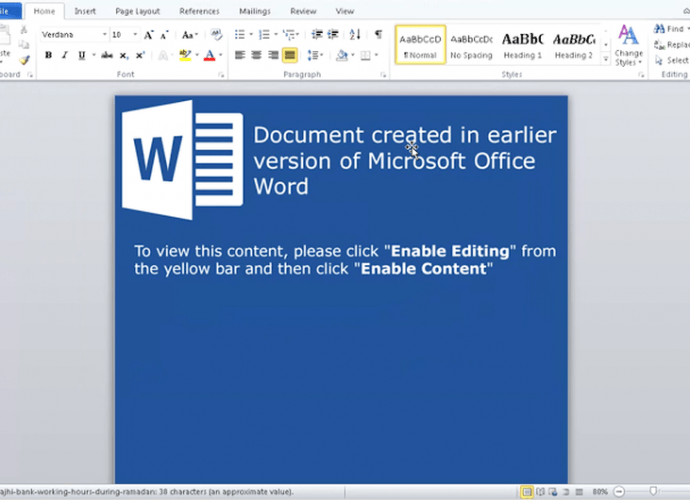Expand the font color dropdown arrow
Screen dimensions: 690x500
(x=220, y=55)
